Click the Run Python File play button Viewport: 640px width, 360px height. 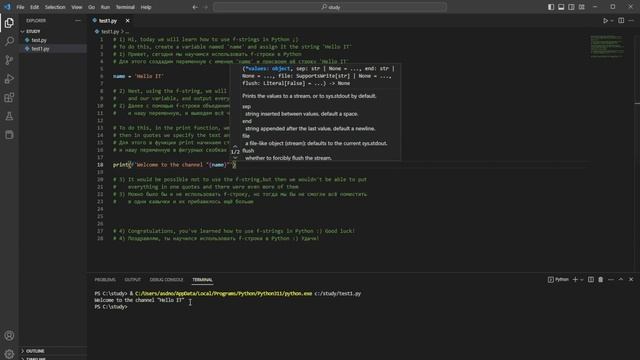[x=605, y=20]
